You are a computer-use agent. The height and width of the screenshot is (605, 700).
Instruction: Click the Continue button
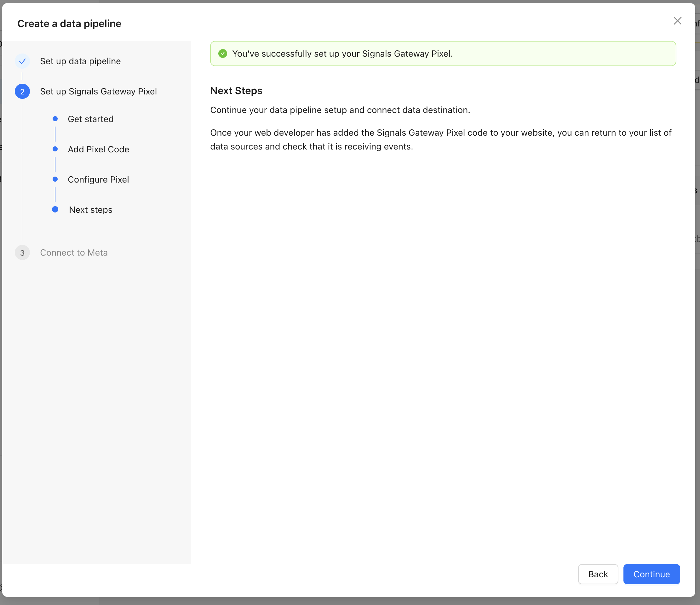point(651,574)
